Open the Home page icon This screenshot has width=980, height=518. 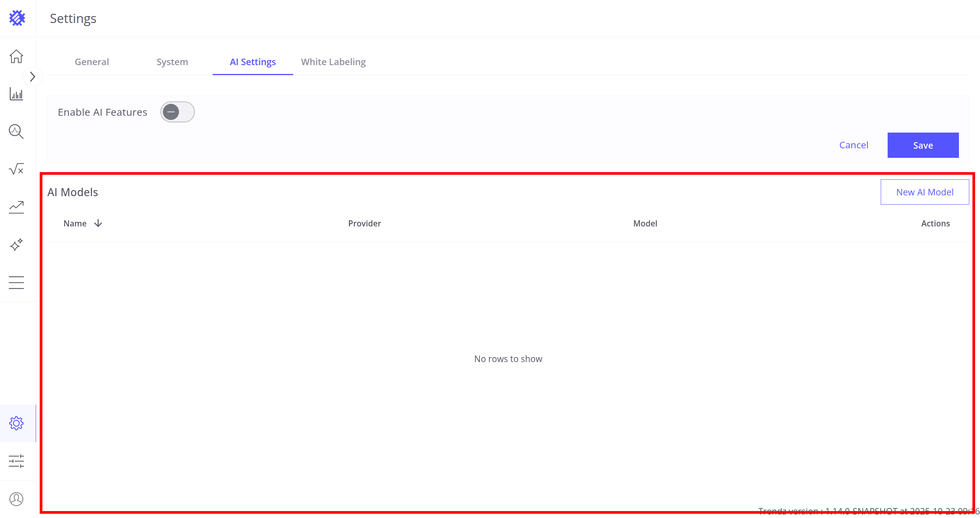16,56
